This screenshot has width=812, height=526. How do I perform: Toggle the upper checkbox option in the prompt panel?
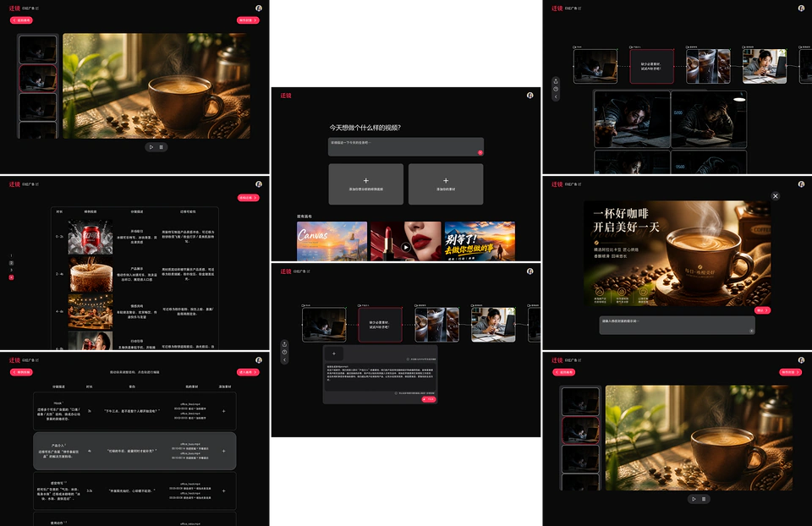408,359
